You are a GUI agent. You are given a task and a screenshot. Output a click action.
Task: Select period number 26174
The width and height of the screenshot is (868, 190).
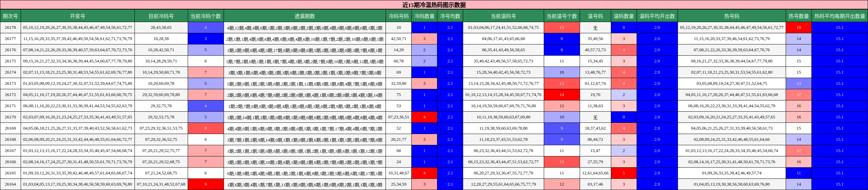point(10,72)
